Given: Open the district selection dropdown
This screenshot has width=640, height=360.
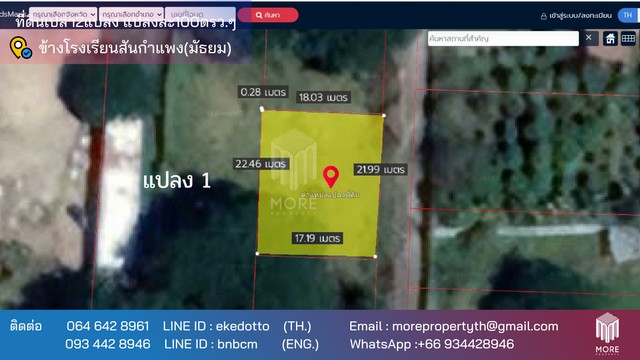Looking at the screenshot, I should coord(131,14).
